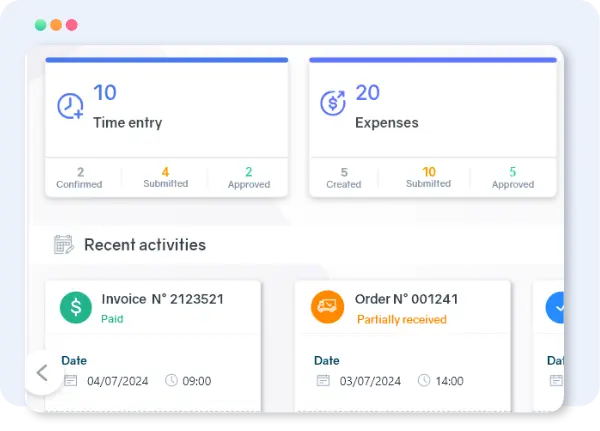
Task: Open Approved time entries count
Action: pos(249,177)
